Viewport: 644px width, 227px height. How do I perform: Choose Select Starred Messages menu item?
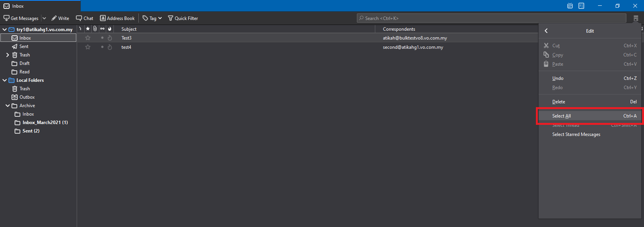(576, 134)
